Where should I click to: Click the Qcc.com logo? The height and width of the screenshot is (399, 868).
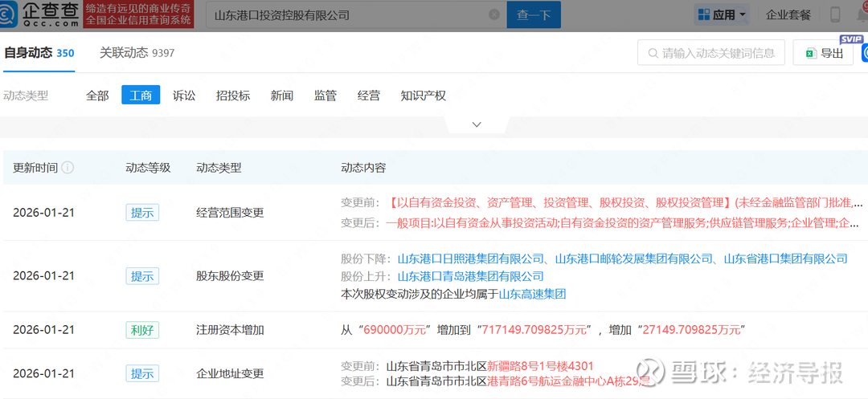(41, 14)
